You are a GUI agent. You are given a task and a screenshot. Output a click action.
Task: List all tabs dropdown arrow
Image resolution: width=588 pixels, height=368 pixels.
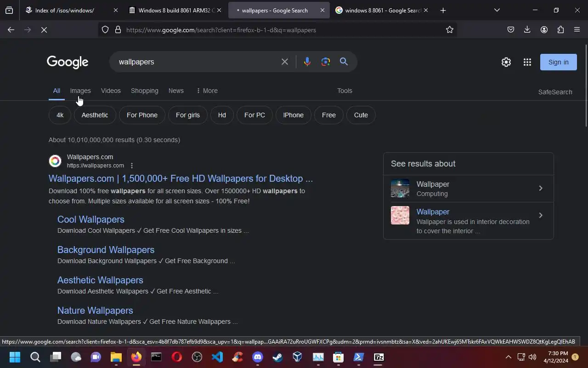tap(497, 10)
